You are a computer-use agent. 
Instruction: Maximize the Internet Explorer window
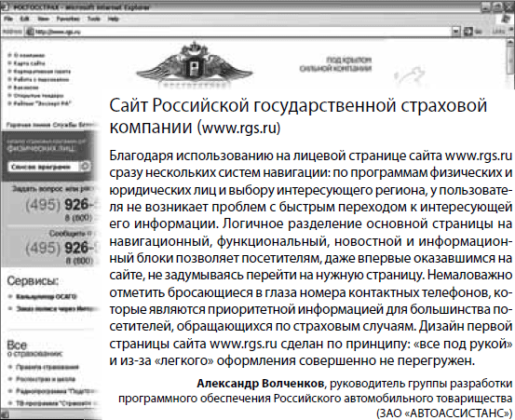click(x=497, y=7)
